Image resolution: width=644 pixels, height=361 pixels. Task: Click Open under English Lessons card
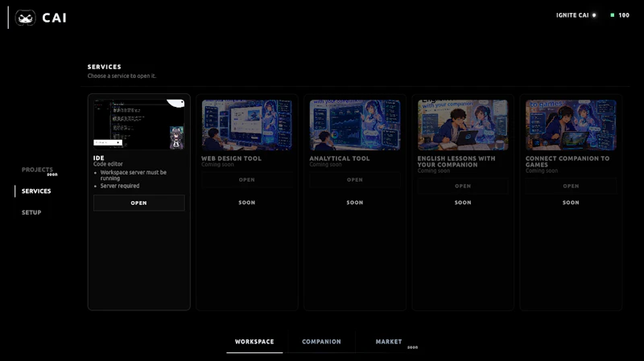pyautogui.click(x=463, y=186)
